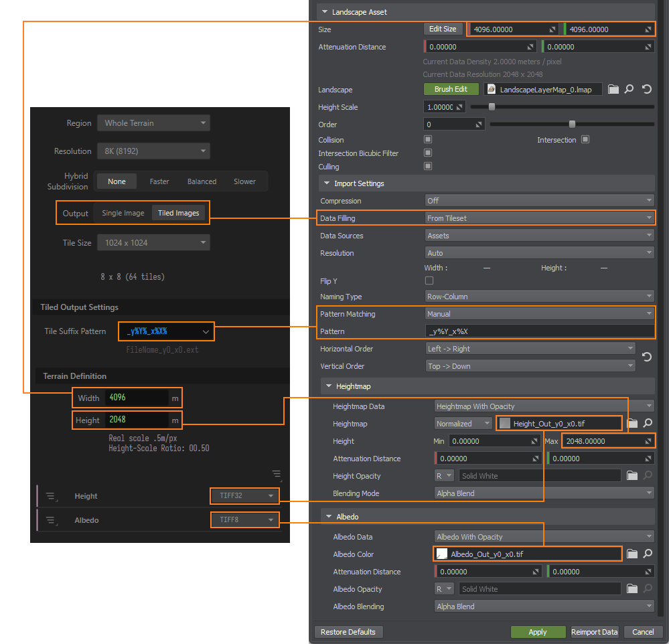The image size is (669, 644).
Task: Set Hybrid Subdivision to Slower
Action: pos(244,181)
